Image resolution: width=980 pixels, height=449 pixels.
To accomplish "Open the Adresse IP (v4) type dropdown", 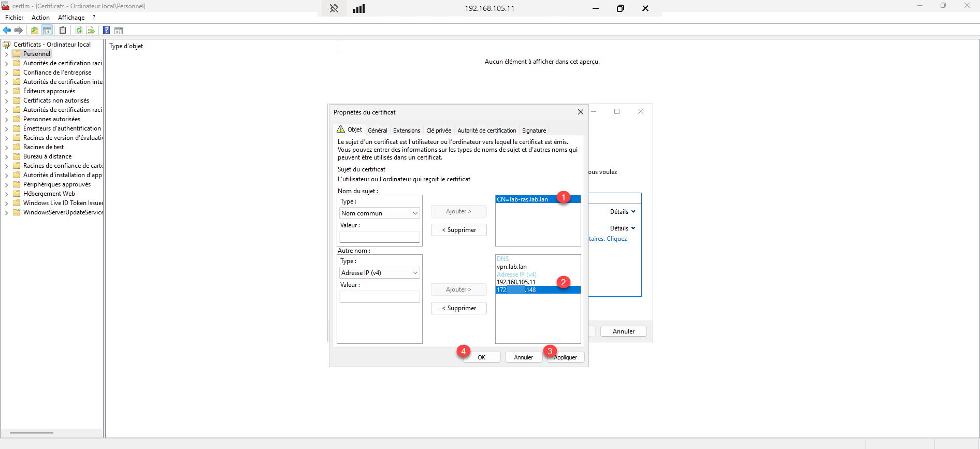I will pyautogui.click(x=380, y=273).
